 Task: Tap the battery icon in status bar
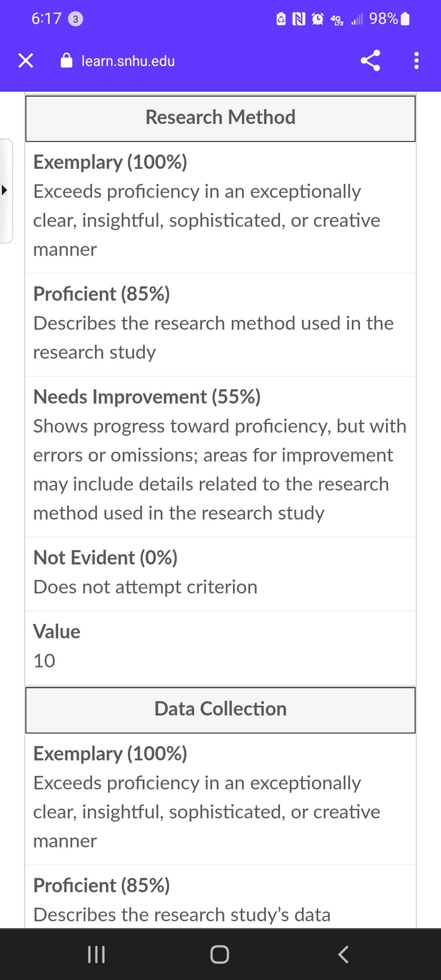click(405, 19)
